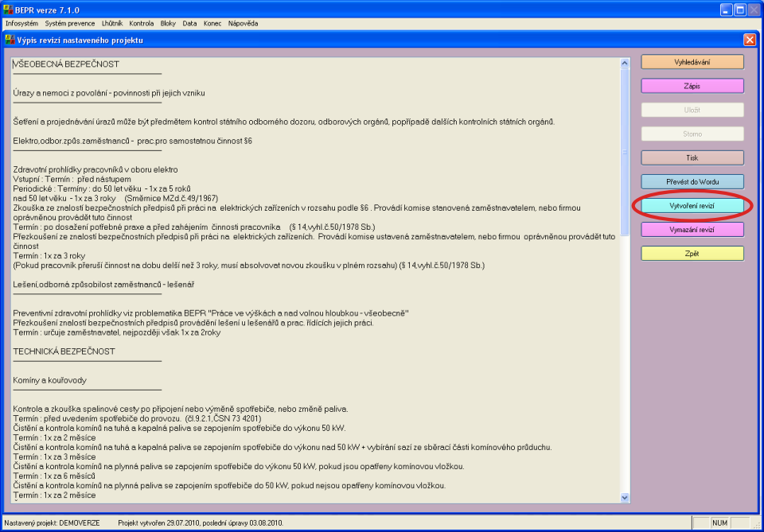
Task: Maximize the BEPR main window
Action: click(x=740, y=10)
